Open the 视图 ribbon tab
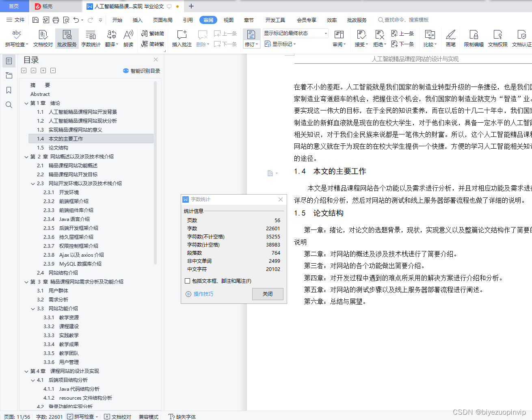532x420 pixels. (229, 20)
